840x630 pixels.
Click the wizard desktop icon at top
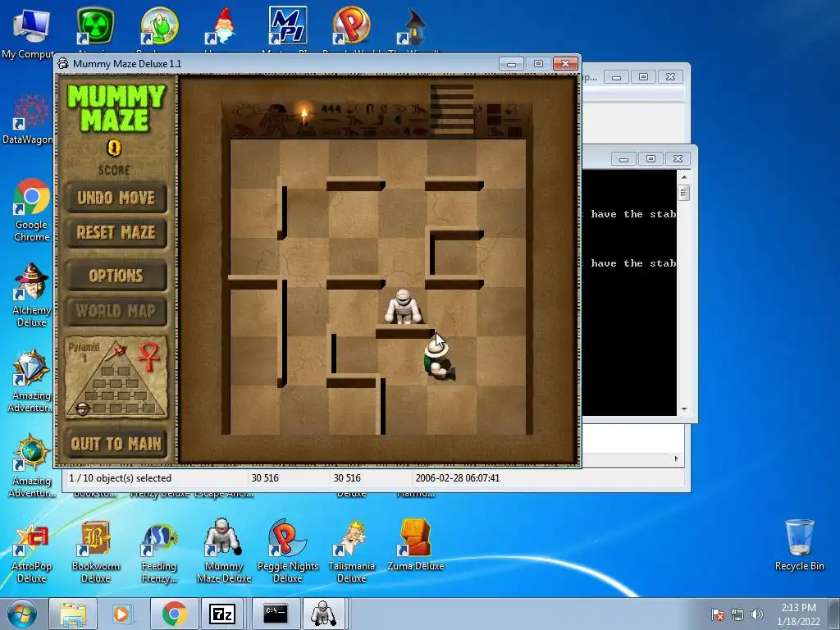click(413, 27)
